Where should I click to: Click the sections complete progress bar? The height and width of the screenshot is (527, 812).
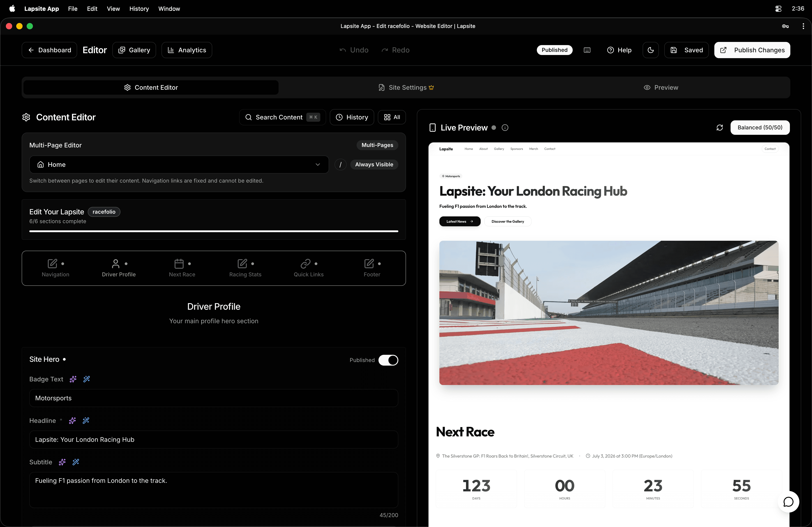[x=214, y=231]
